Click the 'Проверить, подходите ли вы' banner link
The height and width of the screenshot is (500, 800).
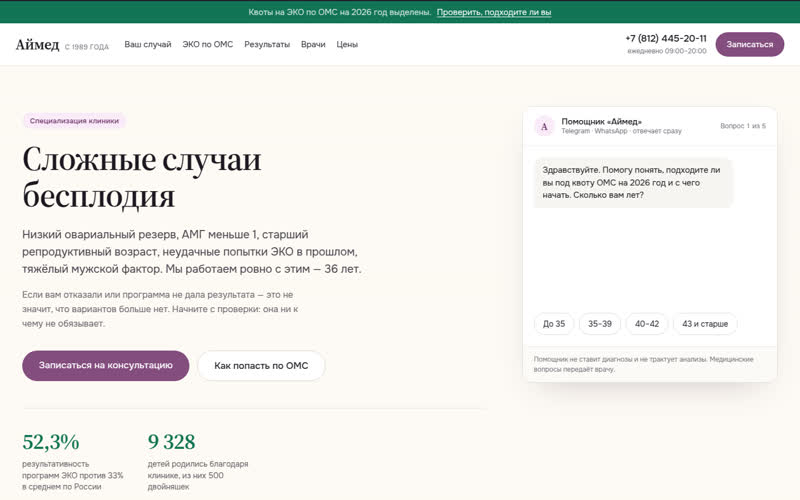click(x=494, y=12)
